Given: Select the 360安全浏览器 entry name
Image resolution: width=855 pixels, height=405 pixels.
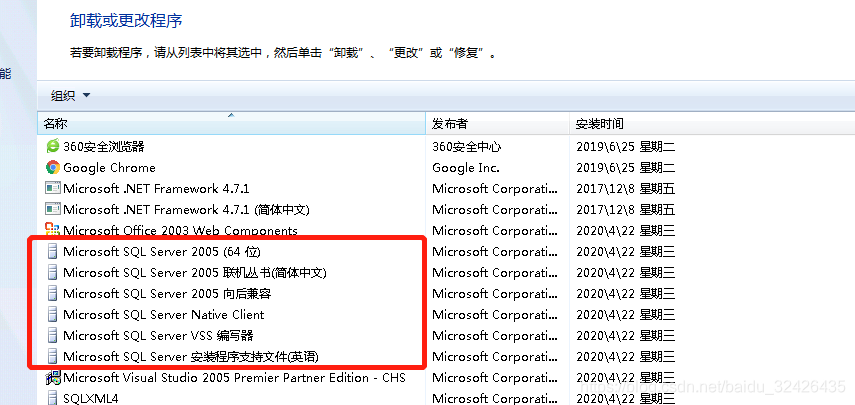Looking at the screenshot, I should [104, 147].
